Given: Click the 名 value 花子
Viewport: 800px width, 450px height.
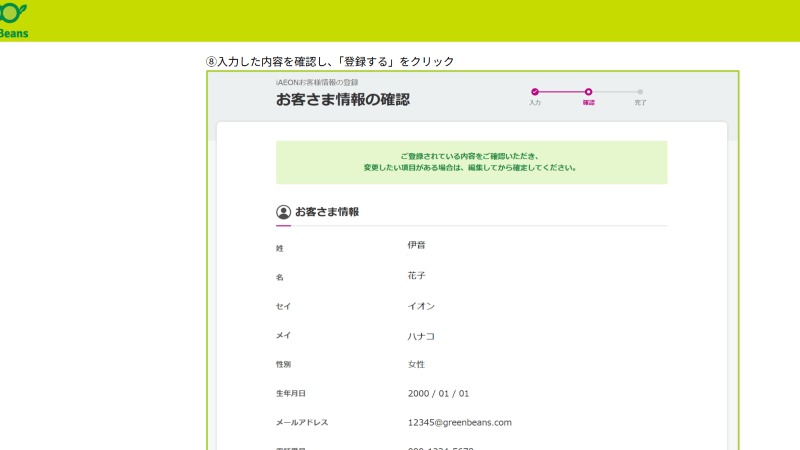Looking at the screenshot, I should click(416, 276).
